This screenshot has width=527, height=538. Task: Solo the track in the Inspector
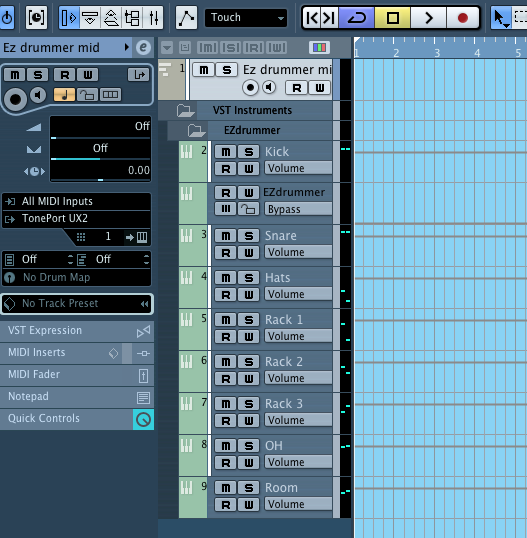(38, 74)
